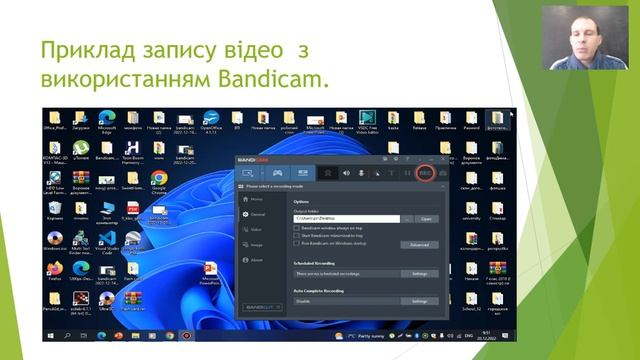Capture screenshot with Bandicam camera icon
Image resolution: width=640 pixels, height=360 pixels.
coord(442,173)
